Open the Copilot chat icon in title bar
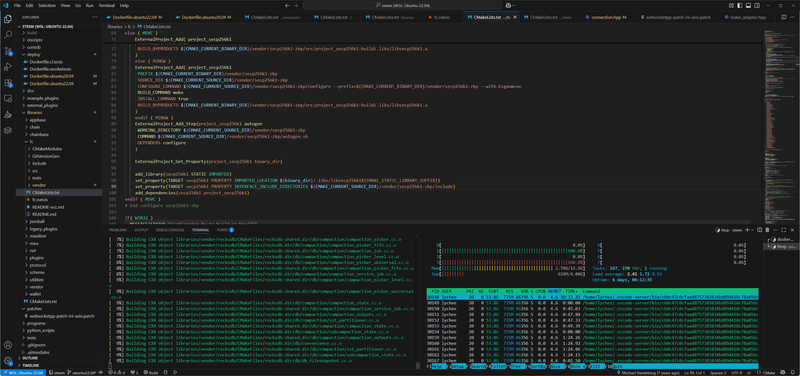 click(x=508, y=5)
